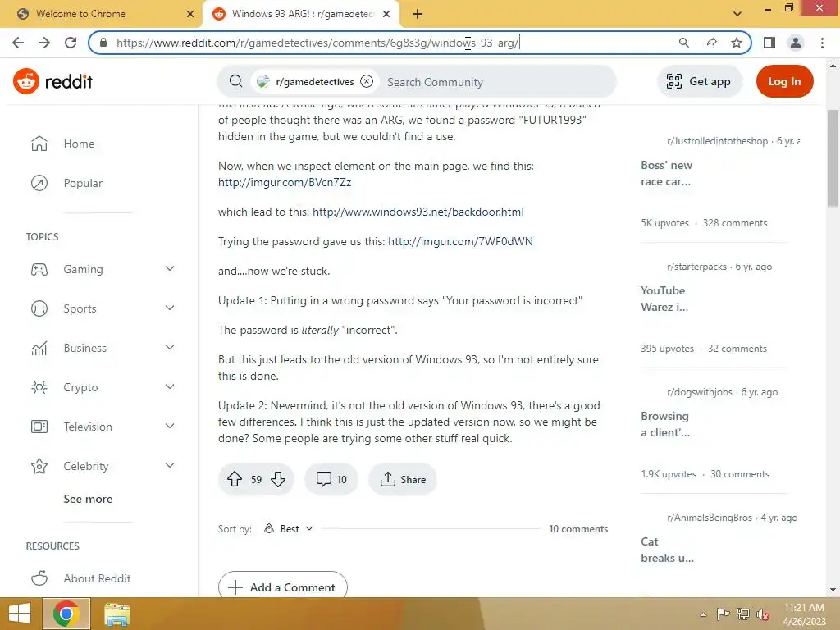Screen dimensions: 840x630
Task: Share this page from address bar
Action: [710, 43]
